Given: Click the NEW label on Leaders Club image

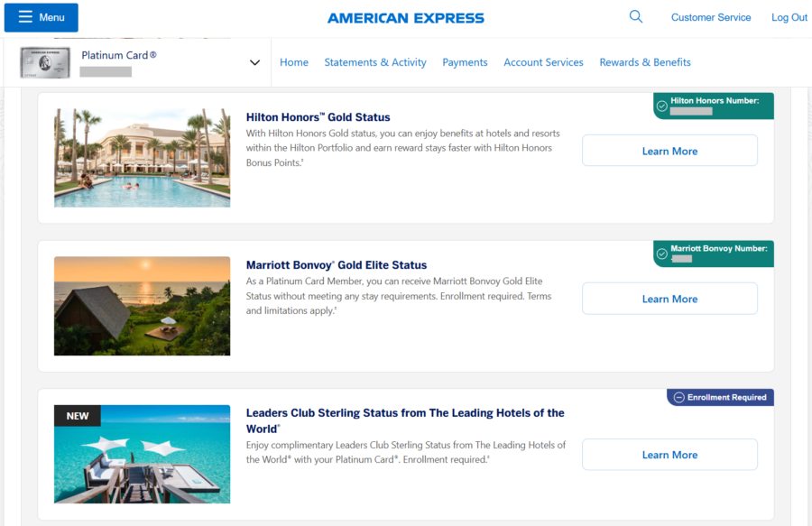Looking at the screenshot, I should [x=77, y=415].
